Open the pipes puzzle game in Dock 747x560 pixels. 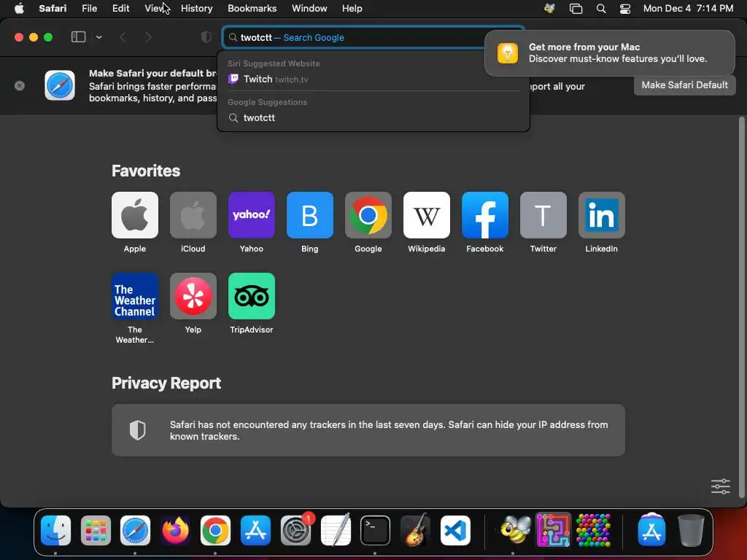[554, 530]
